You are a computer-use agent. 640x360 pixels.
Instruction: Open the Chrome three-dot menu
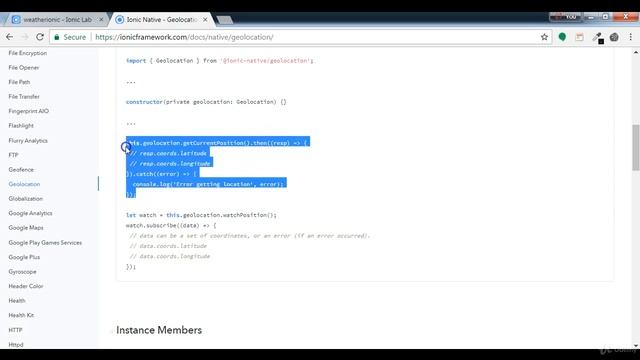[x=631, y=37]
